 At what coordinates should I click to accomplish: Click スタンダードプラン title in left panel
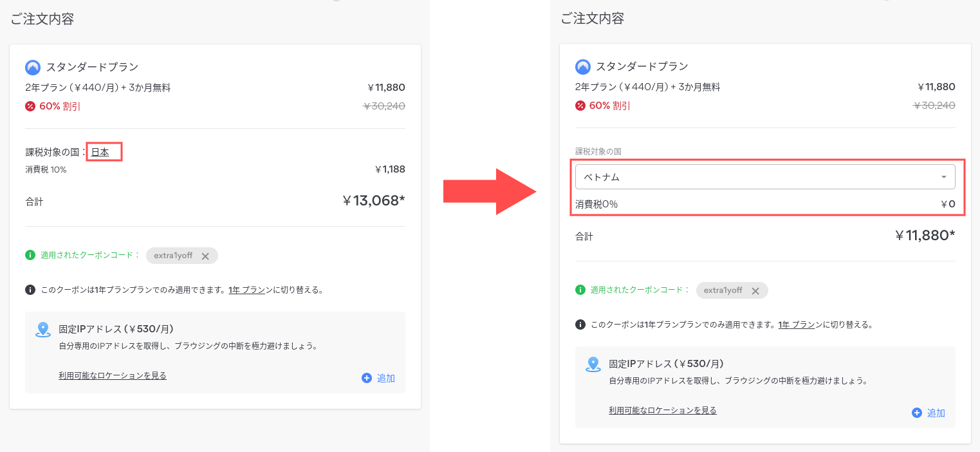pos(92,67)
